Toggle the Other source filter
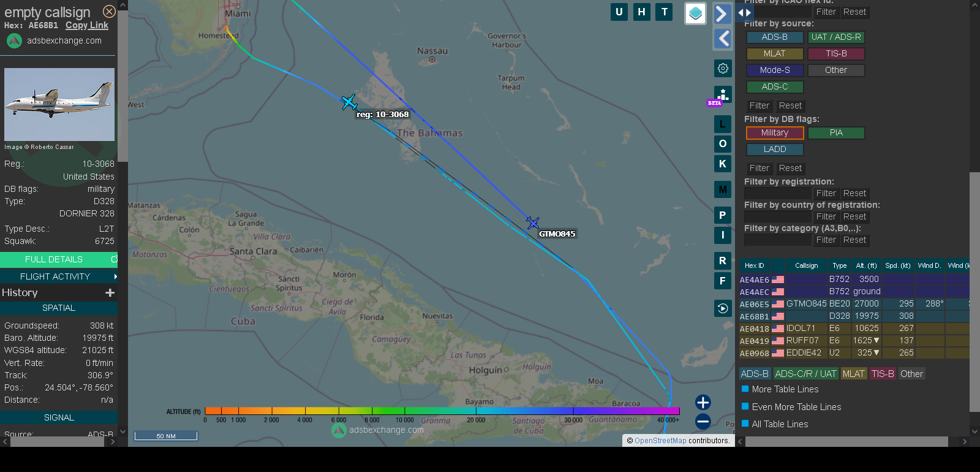The height and width of the screenshot is (472, 980). (836, 70)
